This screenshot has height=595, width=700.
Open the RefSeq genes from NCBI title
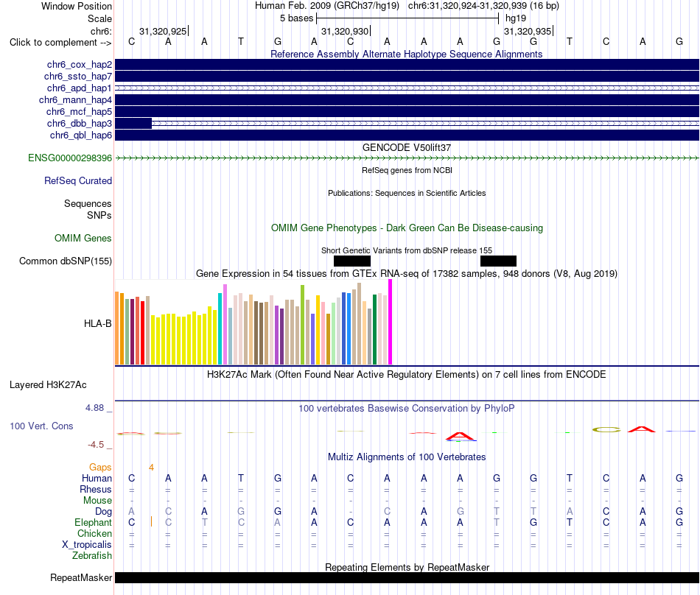coord(407,170)
